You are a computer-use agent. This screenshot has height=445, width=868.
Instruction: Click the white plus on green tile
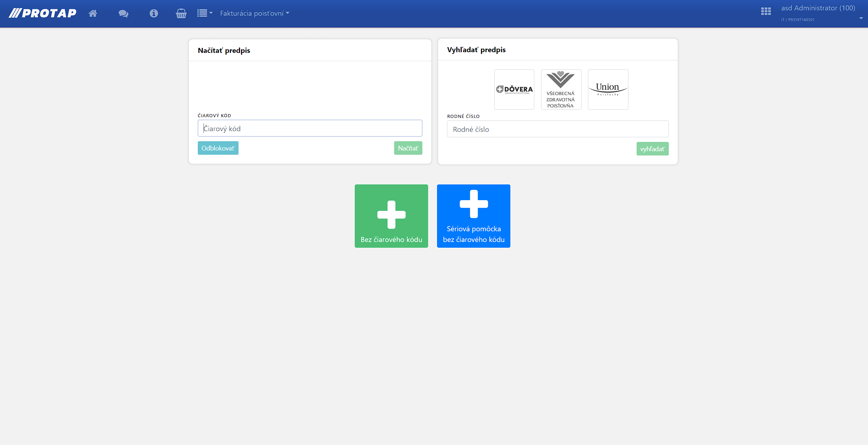pyautogui.click(x=391, y=214)
